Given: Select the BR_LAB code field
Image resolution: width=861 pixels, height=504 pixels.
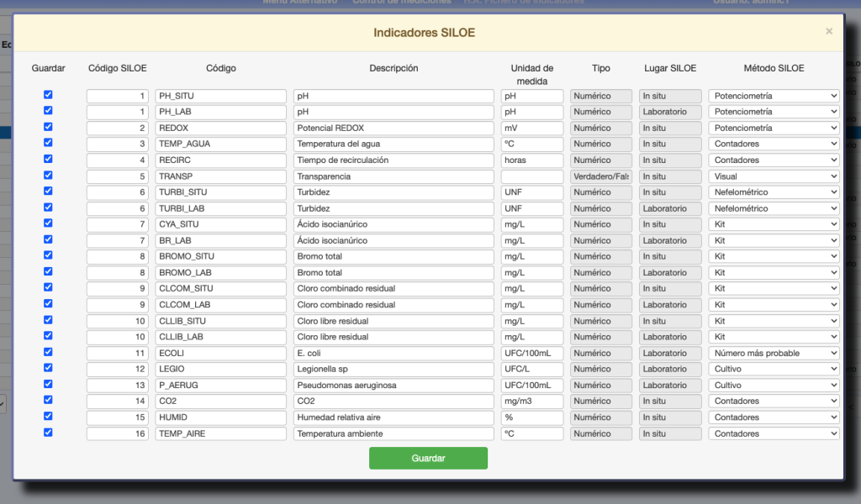Looking at the screenshot, I should pyautogui.click(x=220, y=240).
